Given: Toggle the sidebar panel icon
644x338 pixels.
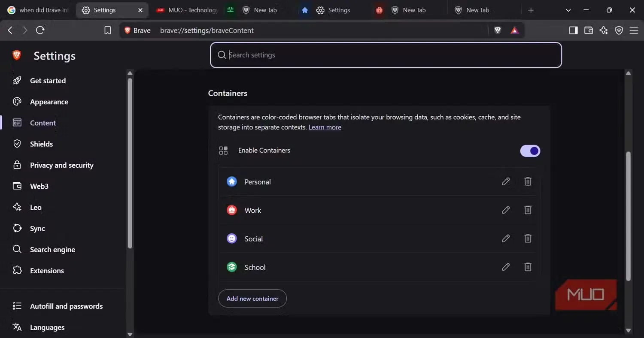Looking at the screenshot, I should click(573, 30).
